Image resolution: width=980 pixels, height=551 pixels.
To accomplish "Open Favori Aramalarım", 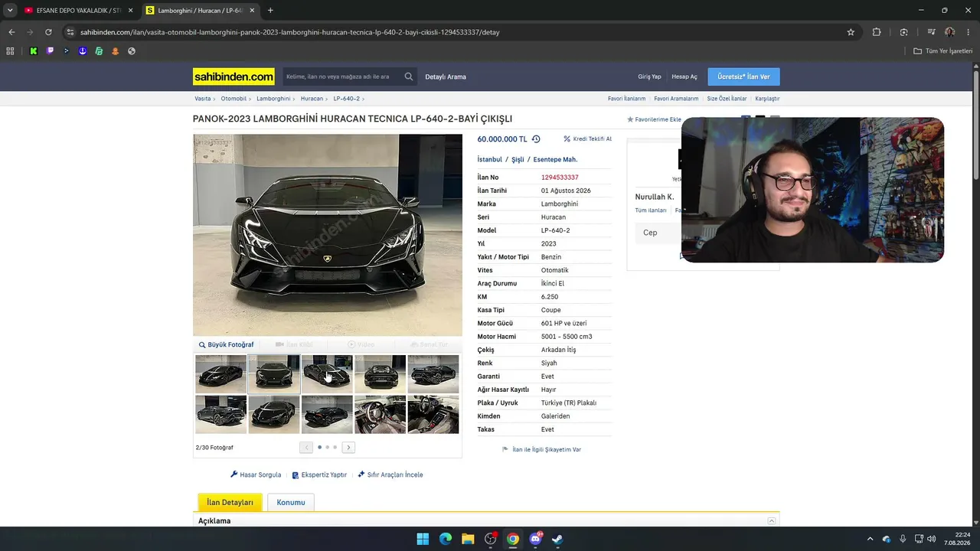I will 676,99.
